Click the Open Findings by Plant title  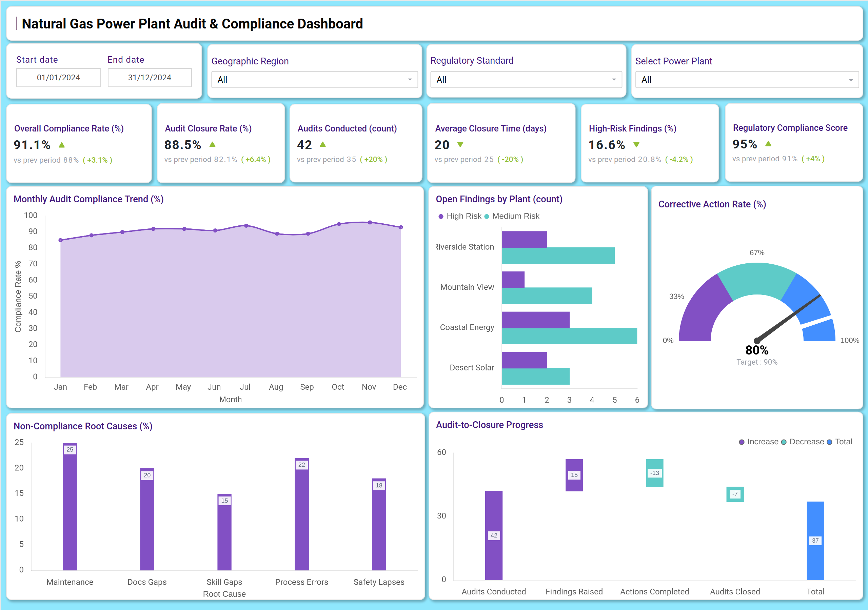coord(499,199)
